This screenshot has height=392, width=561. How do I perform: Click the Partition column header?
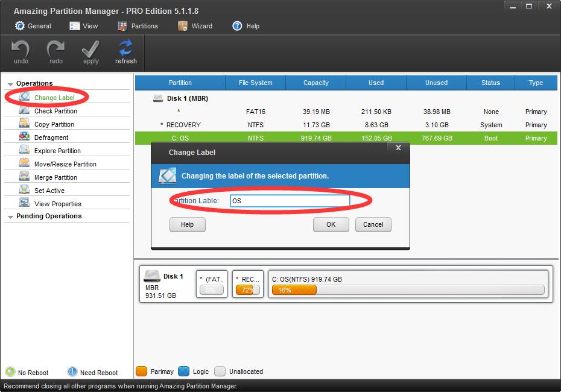point(180,83)
